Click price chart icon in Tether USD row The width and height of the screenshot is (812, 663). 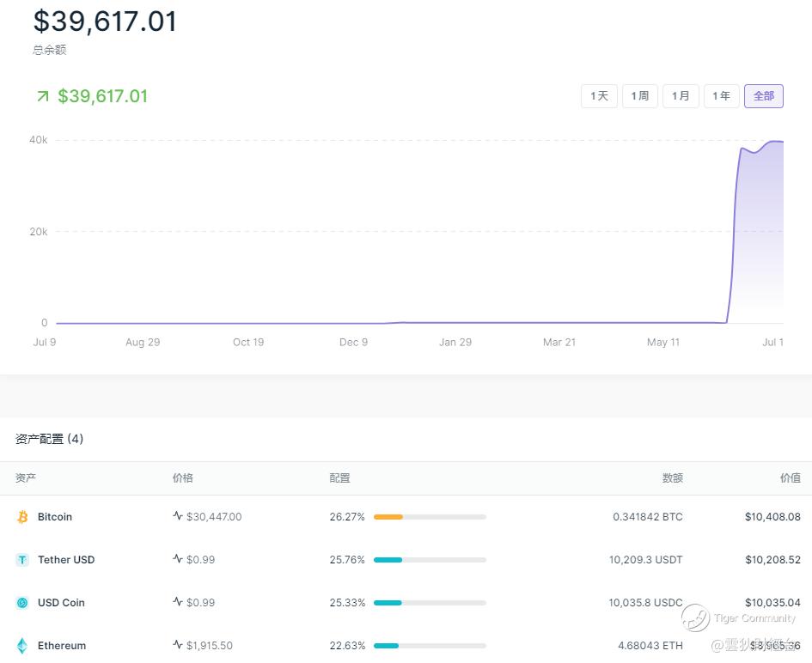178,558
